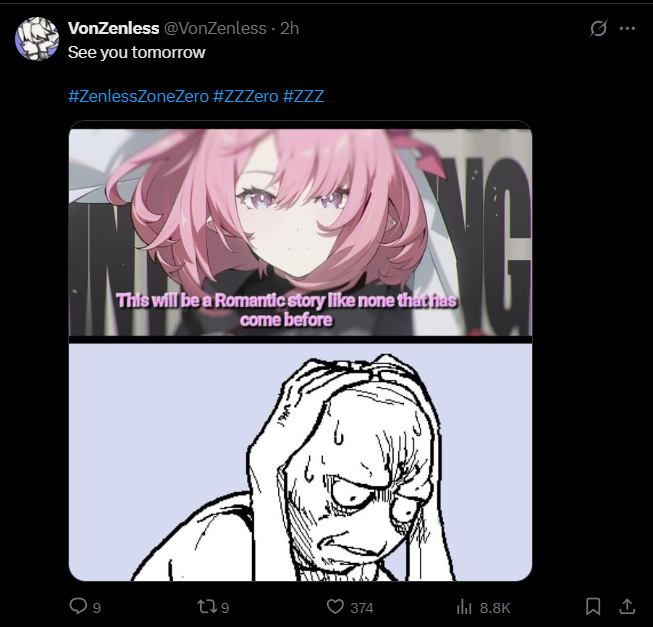Open view analytics bar chart icon
Viewport: 653px width, 627px height.
click(x=464, y=607)
